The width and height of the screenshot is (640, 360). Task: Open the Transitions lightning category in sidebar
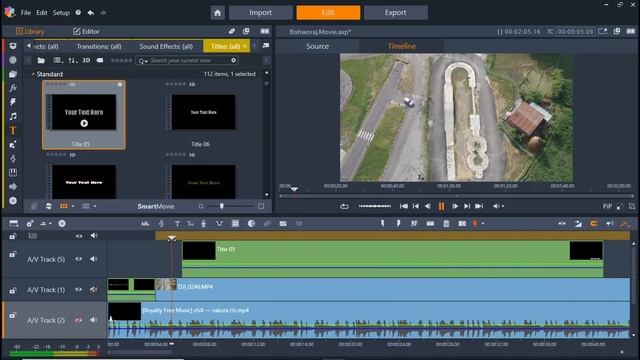pos(13,102)
